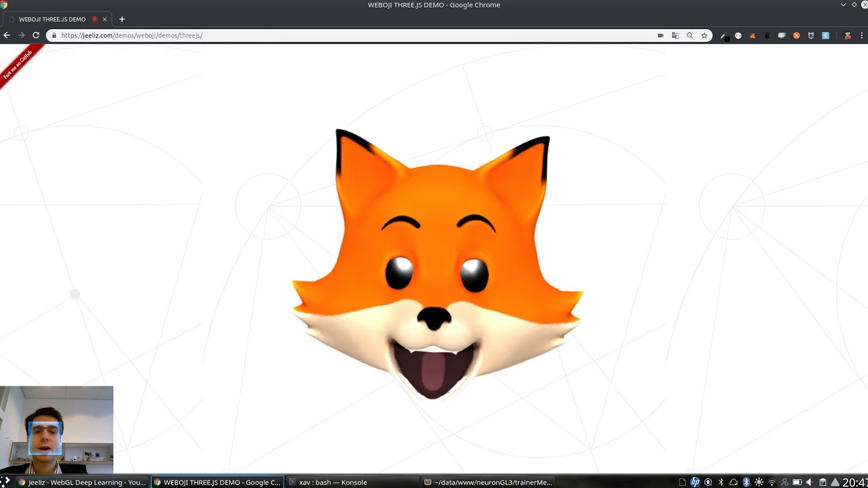Click the system update tray icon

[708, 482]
